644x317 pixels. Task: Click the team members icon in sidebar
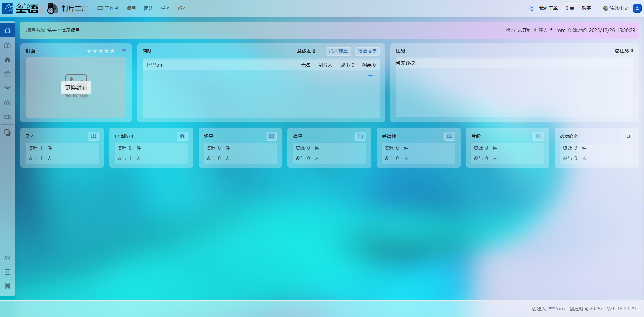click(x=7, y=258)
